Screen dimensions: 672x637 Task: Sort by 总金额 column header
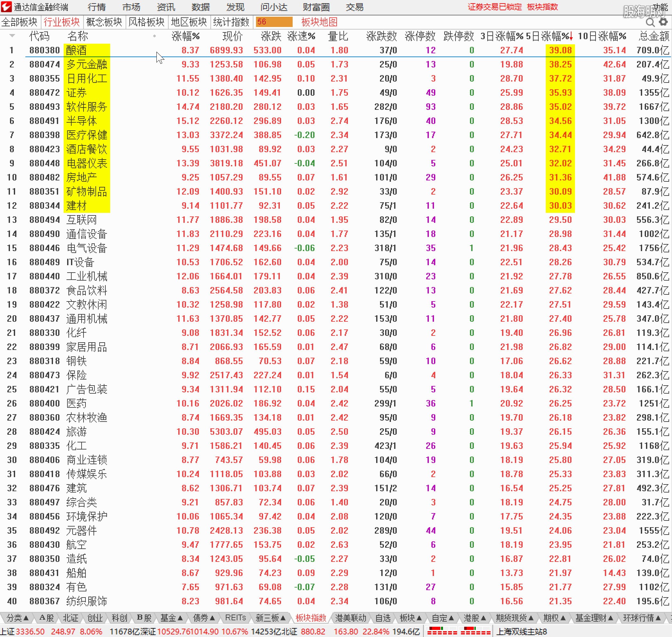click(x=654, y=36)
